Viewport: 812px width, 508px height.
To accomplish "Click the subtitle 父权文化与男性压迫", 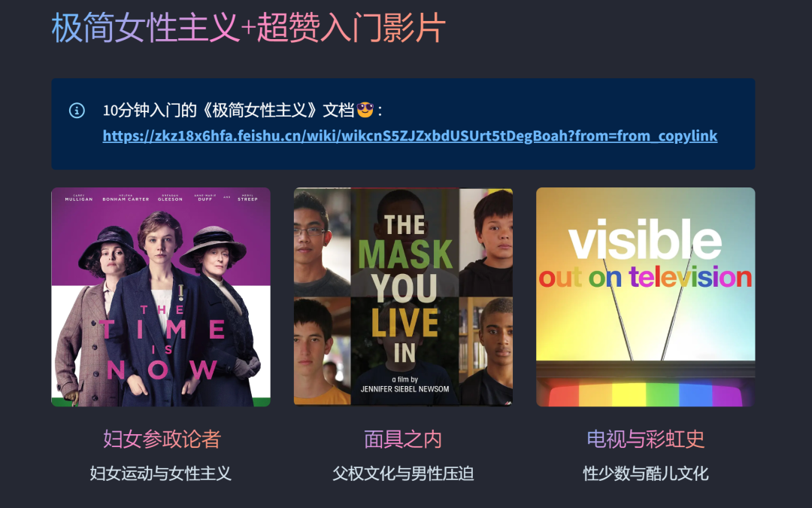I will [x=403, y=473].
